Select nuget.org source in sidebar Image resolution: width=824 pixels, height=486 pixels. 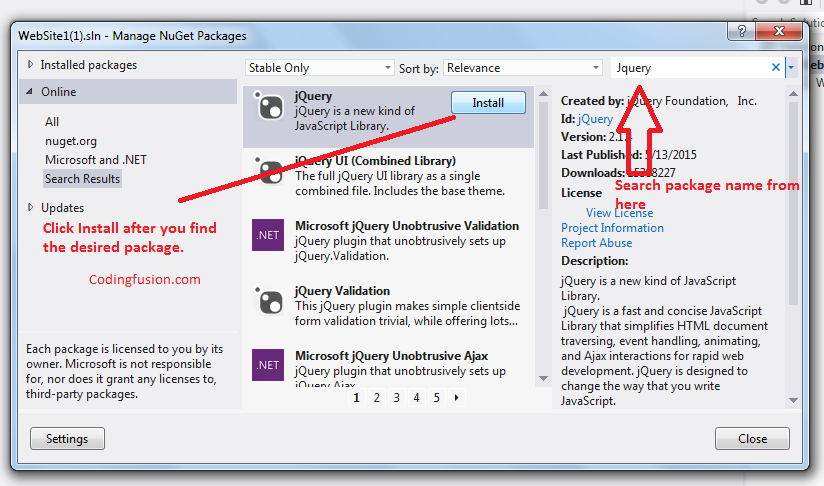(70, 141)
